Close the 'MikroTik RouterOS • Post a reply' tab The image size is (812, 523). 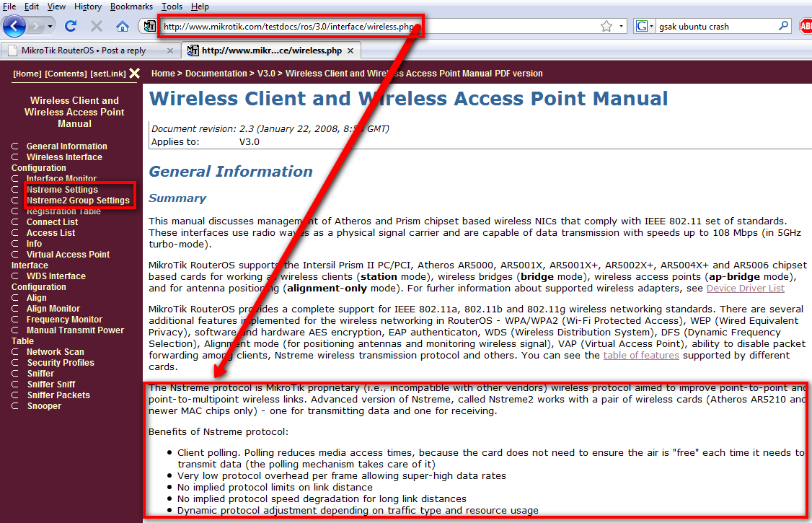coord(170,50)
